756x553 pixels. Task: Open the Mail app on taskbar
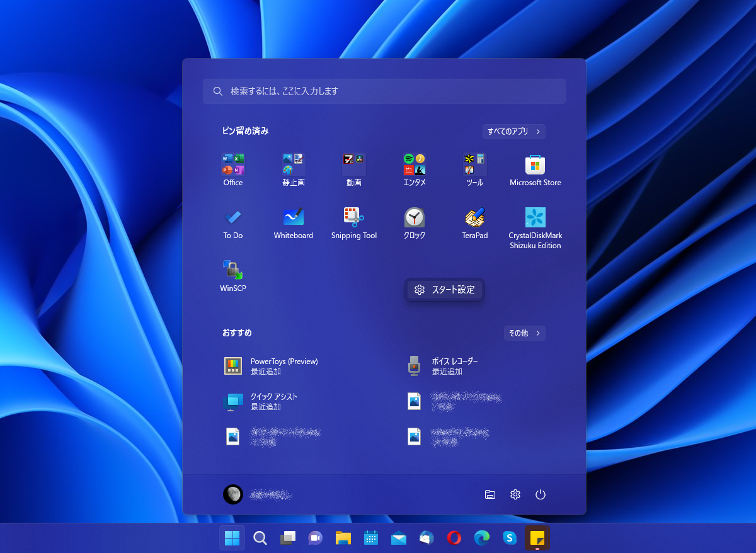[x=398, y=538]
